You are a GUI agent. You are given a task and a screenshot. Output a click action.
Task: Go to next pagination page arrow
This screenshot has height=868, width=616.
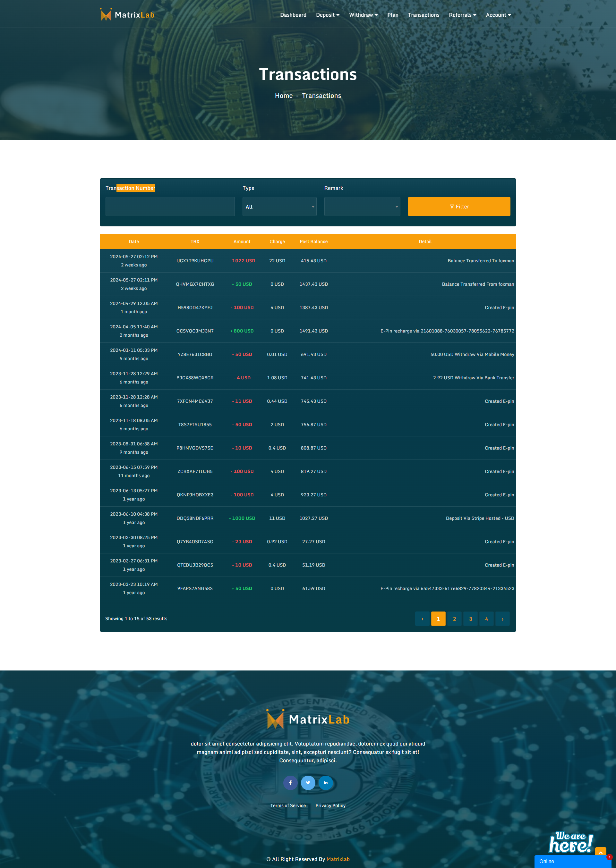503,619
